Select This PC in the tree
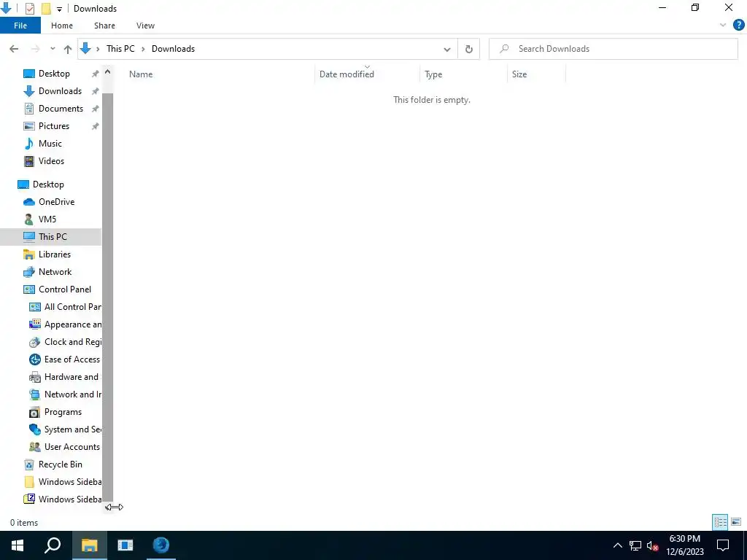Viewport: 747px width, 560px height. 53,237
